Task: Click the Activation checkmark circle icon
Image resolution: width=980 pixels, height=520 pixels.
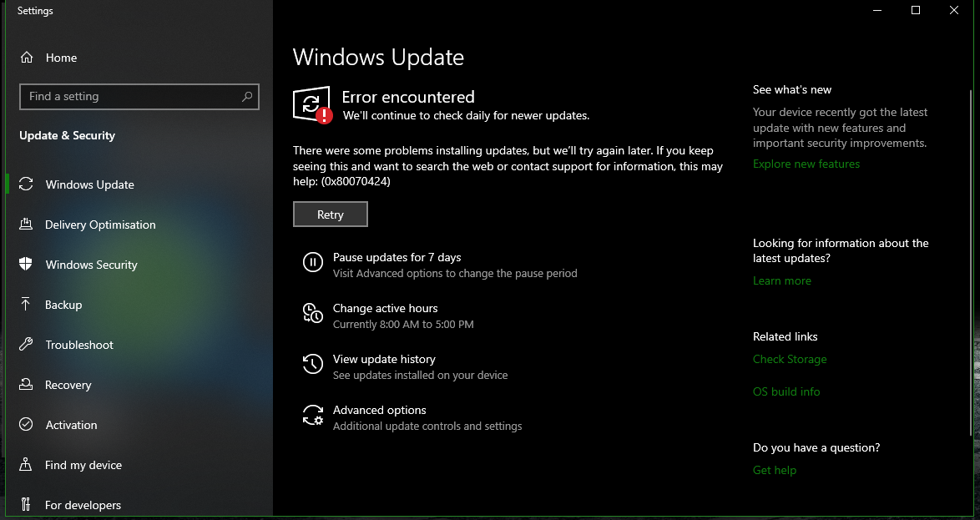Action: pos(26,424)
